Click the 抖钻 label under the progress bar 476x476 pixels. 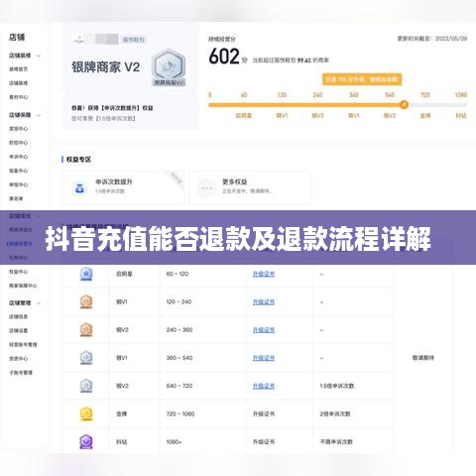pyautogui.click(x=461, y=116)
